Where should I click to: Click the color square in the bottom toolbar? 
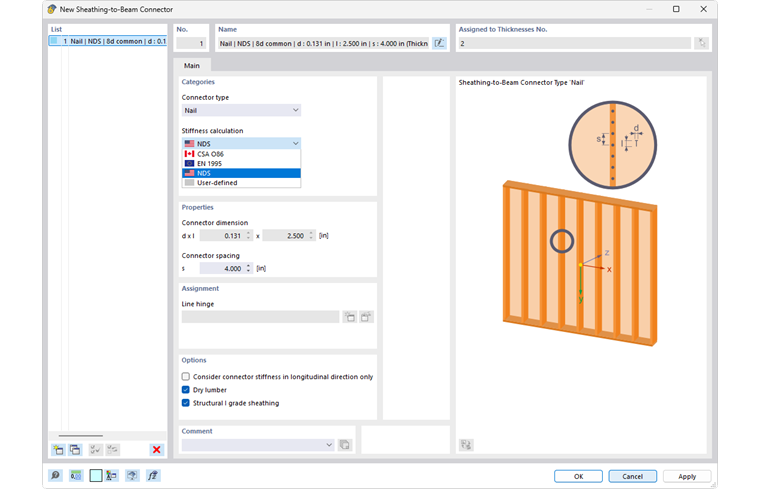click(x=95, y=475)
